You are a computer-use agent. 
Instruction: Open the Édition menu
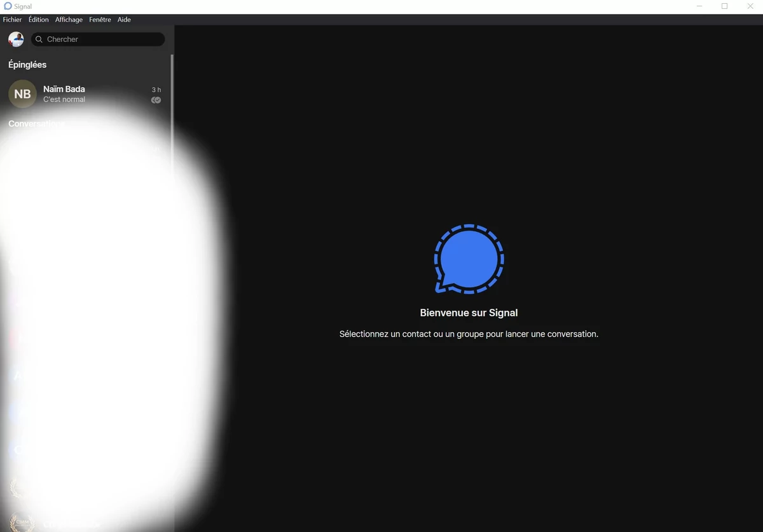[x=38, y=20]
